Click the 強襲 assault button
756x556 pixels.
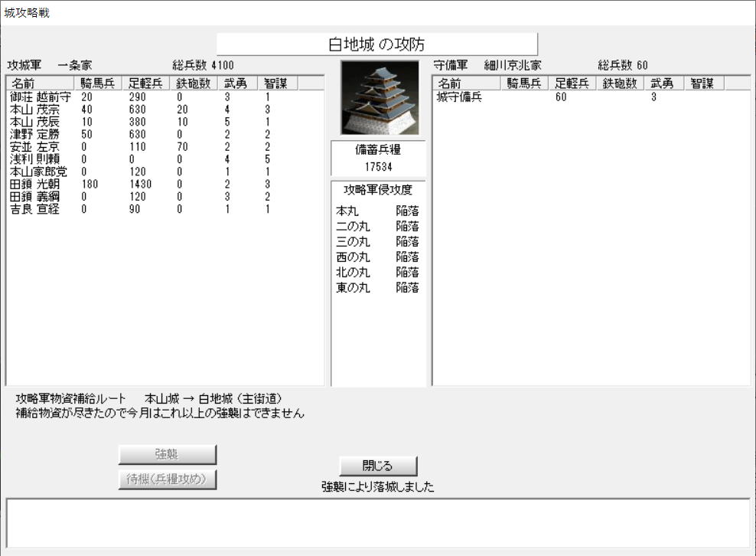[168, 454]
